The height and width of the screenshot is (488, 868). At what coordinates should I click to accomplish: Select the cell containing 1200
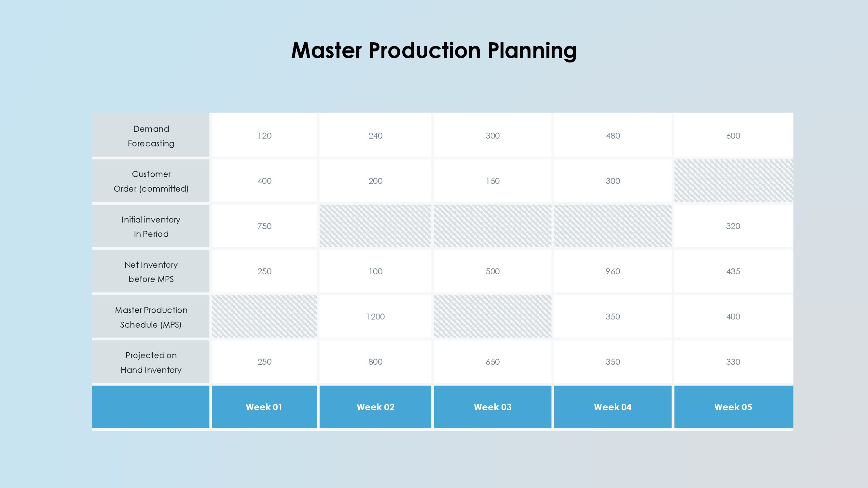(375, 317)
